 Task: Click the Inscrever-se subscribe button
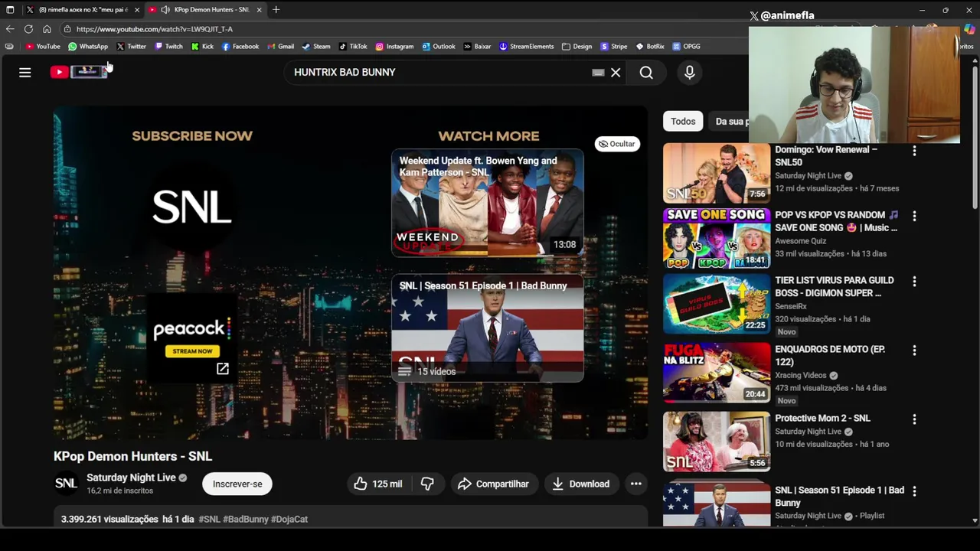[x=237, y=484]
